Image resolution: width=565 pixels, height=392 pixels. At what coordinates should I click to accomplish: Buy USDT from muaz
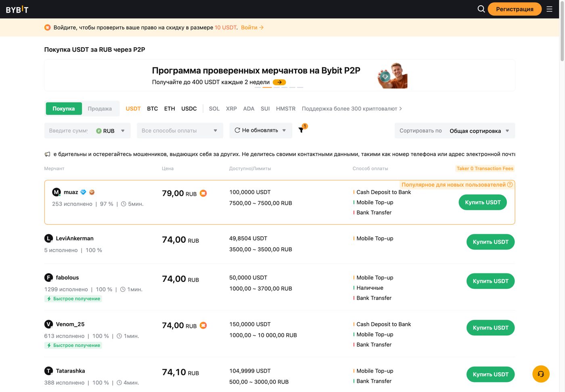pyautogui.click(x=483, y=202)
